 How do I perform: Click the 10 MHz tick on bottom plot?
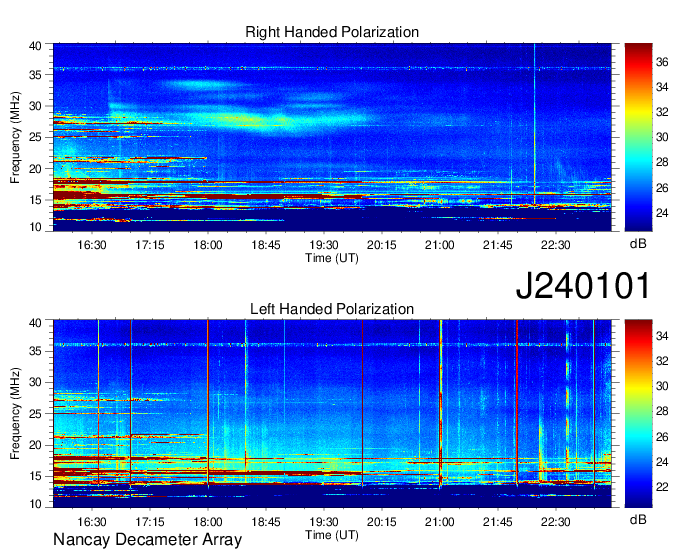[x=36, y=504]
